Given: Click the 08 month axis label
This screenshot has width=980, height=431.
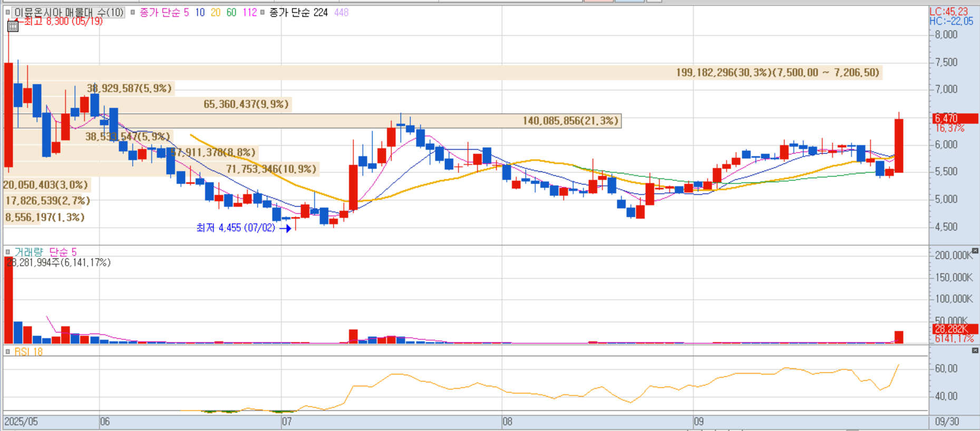Looking at the screenshot, I should pyautogui.click(x=507, y=422).
